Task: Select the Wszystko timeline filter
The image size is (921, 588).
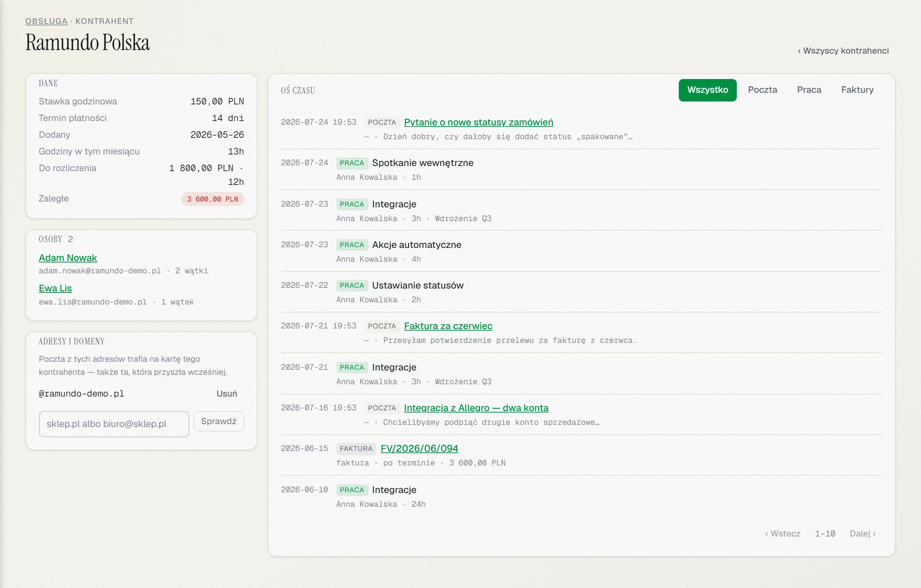Action: pos(707,90)
